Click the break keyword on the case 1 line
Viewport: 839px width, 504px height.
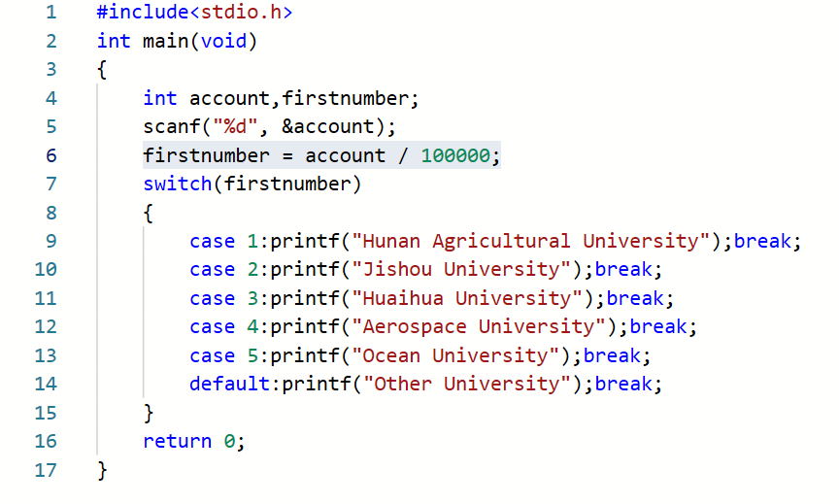coord(763,241)
